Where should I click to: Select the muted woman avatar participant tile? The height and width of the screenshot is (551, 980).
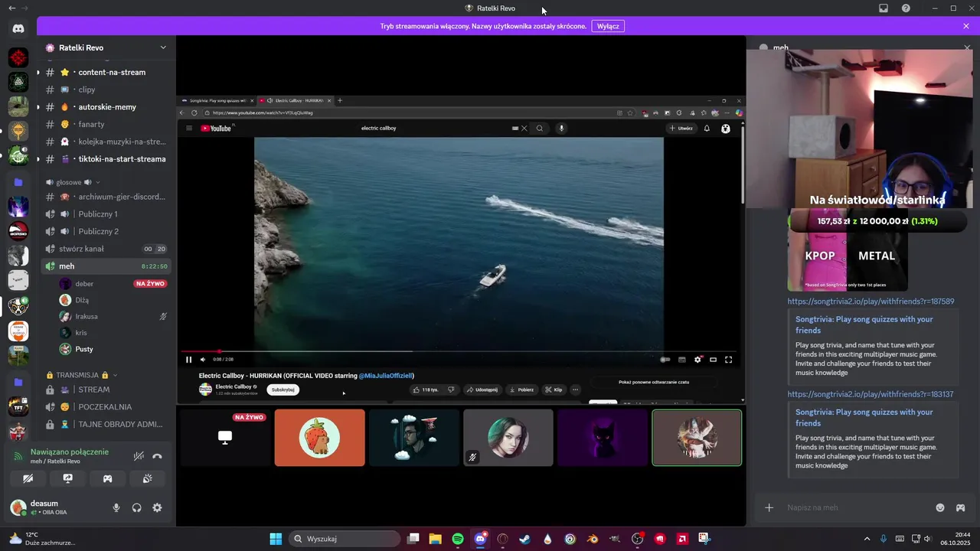508,438
